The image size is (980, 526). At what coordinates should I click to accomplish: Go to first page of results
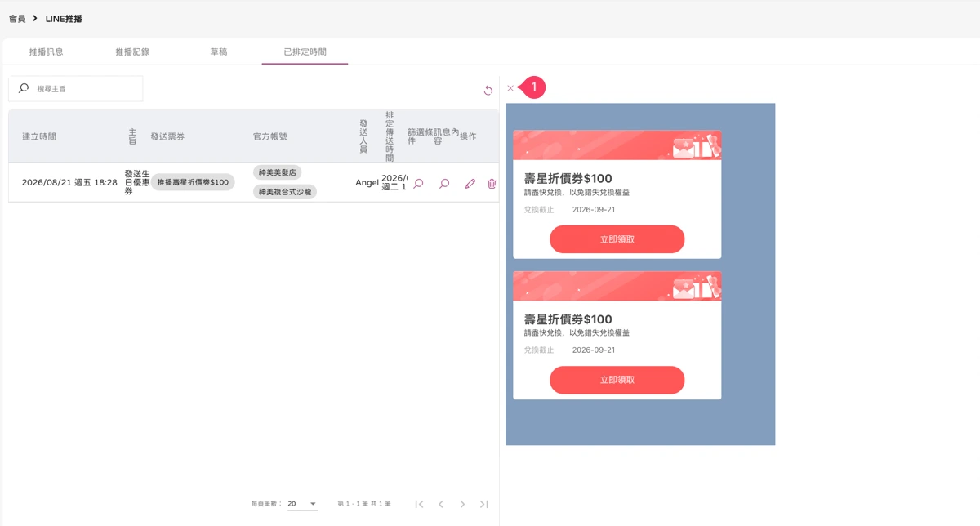[x=420, y=504]
